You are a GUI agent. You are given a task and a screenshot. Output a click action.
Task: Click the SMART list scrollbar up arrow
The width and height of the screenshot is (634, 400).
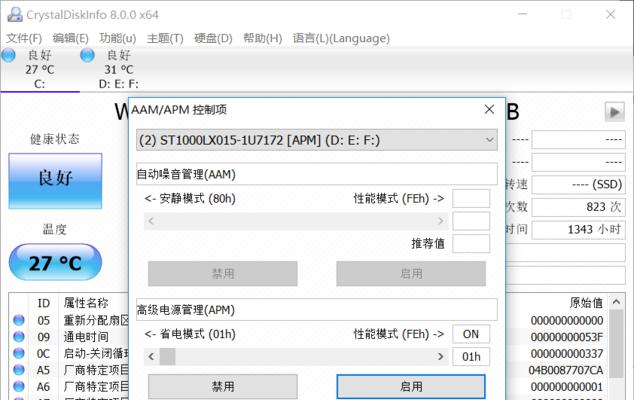coord(616,302)
